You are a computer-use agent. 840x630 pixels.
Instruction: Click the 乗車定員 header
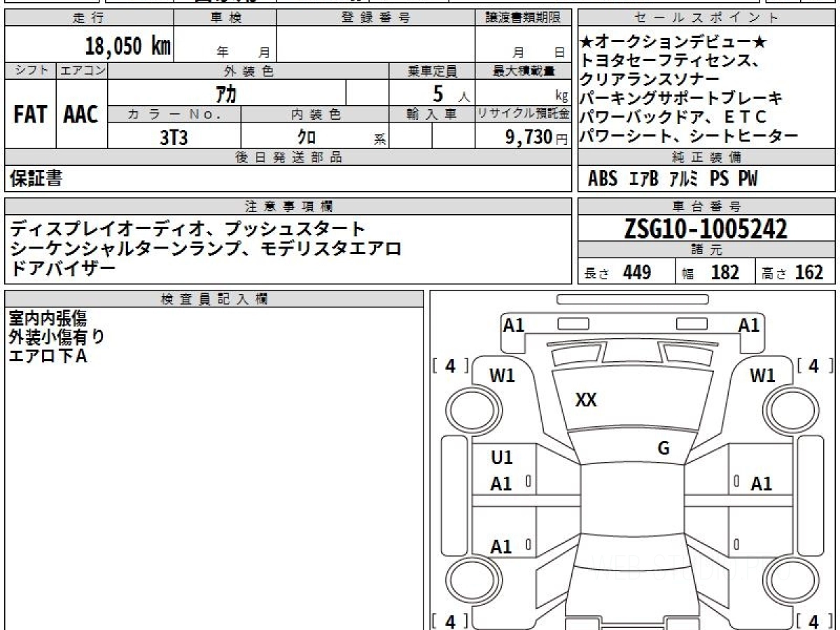432,71
